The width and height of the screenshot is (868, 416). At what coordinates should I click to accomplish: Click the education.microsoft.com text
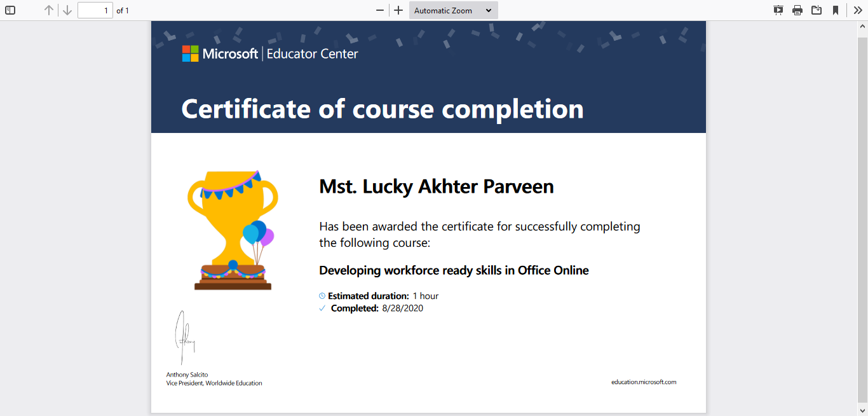[644, 382]
